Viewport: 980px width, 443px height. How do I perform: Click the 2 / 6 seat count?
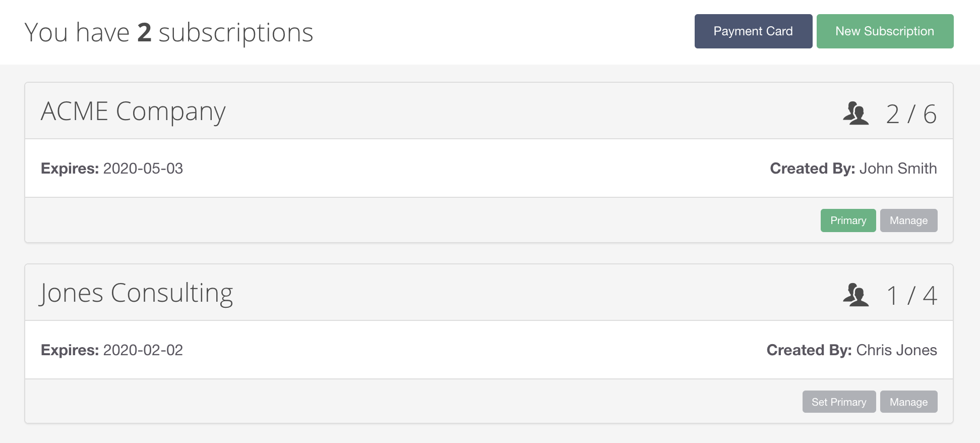(x=911, y=114)
